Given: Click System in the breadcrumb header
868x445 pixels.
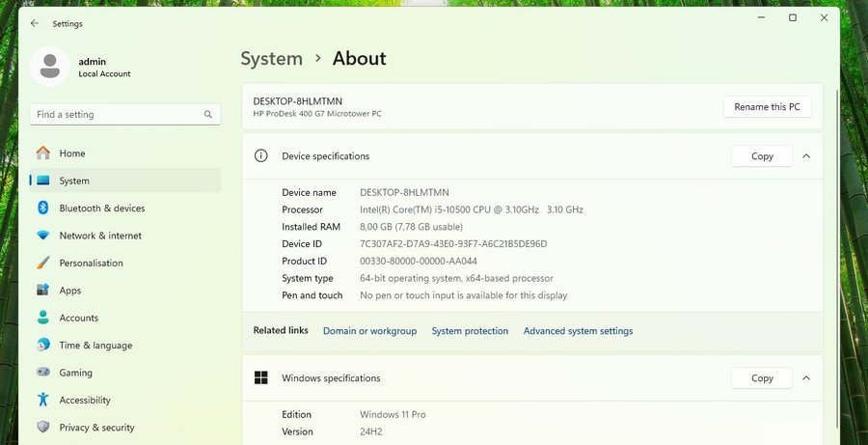Looking at the screenshot, I should click(x=271, y=59).
